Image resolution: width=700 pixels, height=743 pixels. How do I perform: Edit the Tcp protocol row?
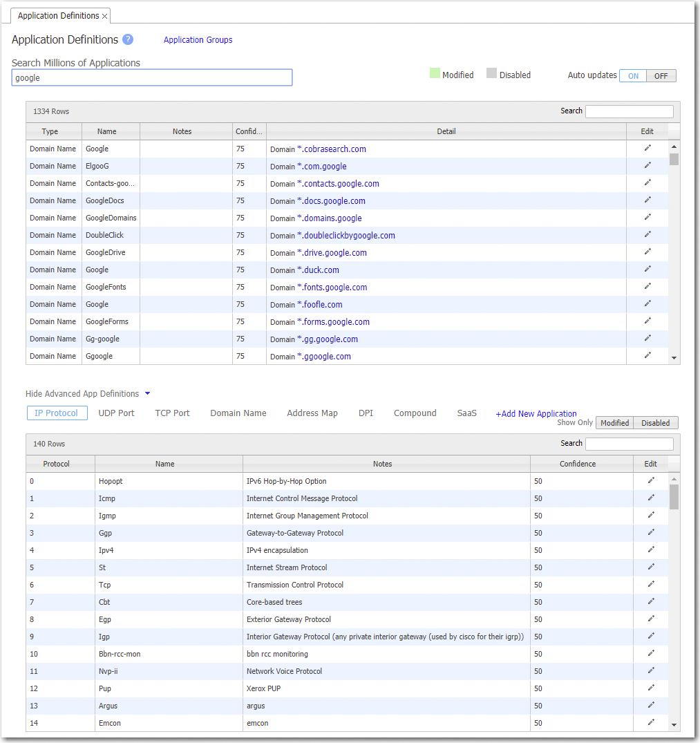tap(651, 584)
